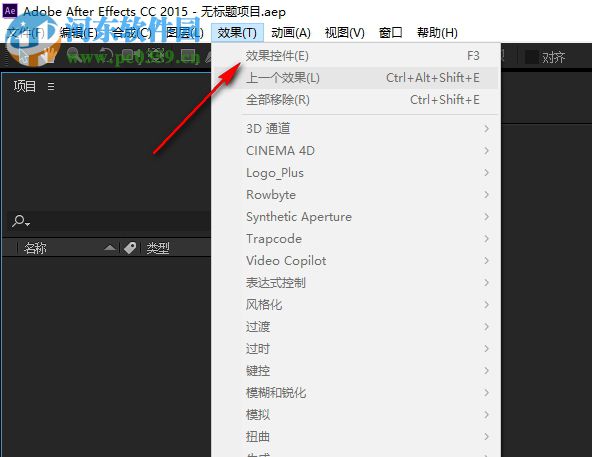The image size is (592, 457).
Task: Expand the Trapcode submenu
Action: coord(356,239)
